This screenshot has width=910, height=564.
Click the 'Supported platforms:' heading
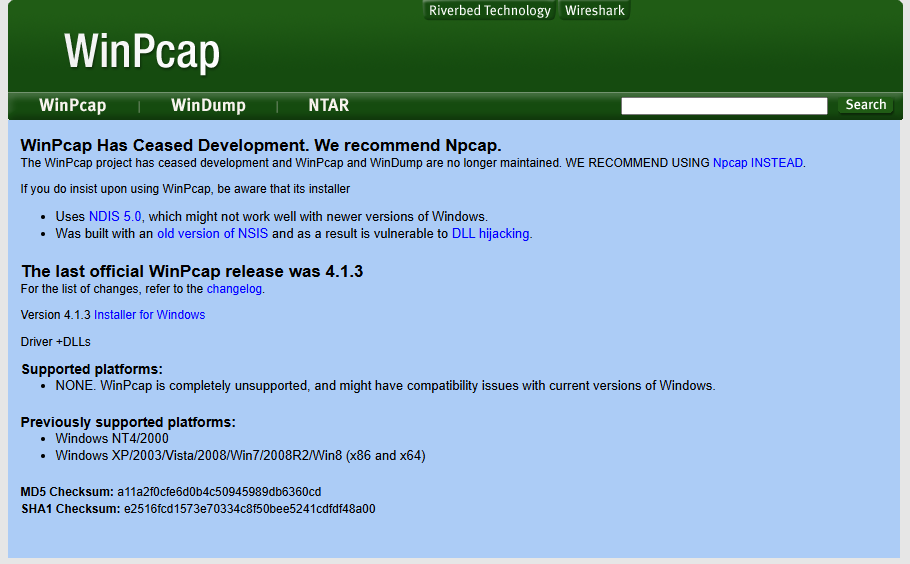[x=92, y=369]
